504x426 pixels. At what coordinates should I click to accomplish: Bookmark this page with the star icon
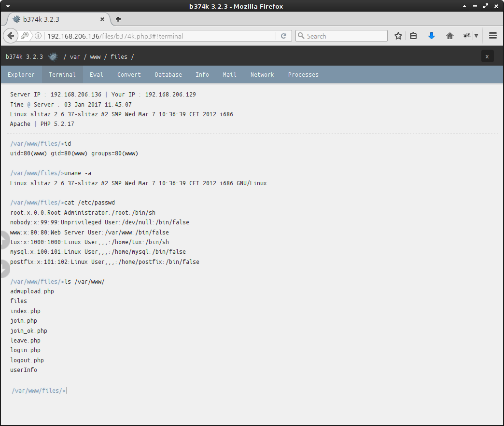point(398,36)
